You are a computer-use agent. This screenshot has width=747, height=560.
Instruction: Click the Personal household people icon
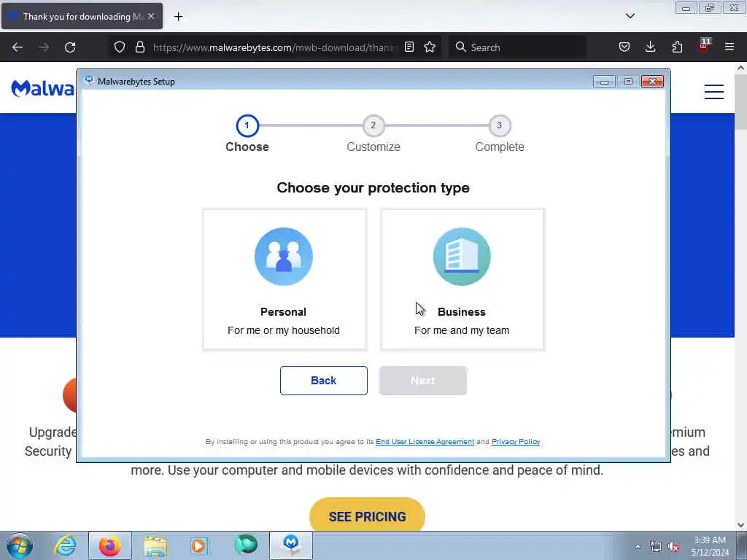click(x=284, y=256)
